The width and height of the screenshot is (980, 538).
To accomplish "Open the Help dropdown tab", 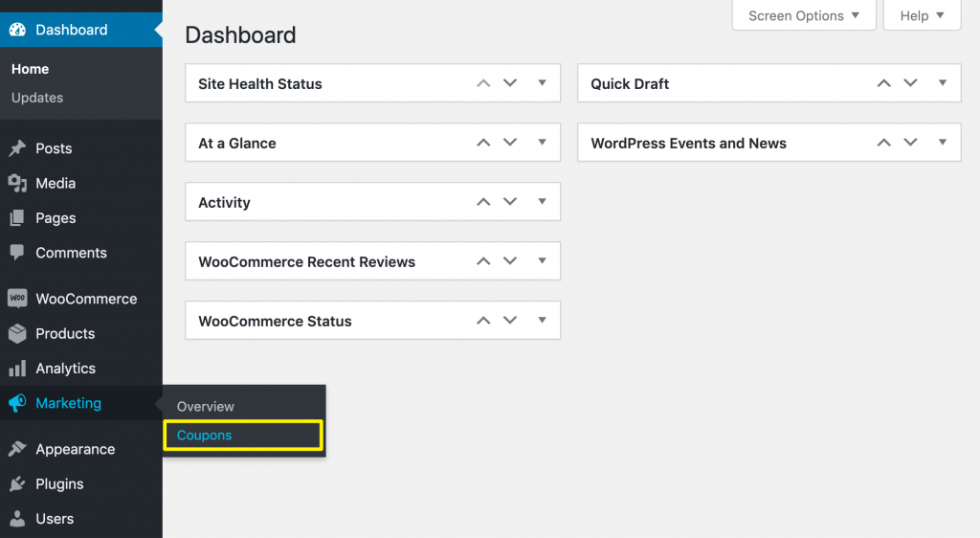I will [922, 15].
